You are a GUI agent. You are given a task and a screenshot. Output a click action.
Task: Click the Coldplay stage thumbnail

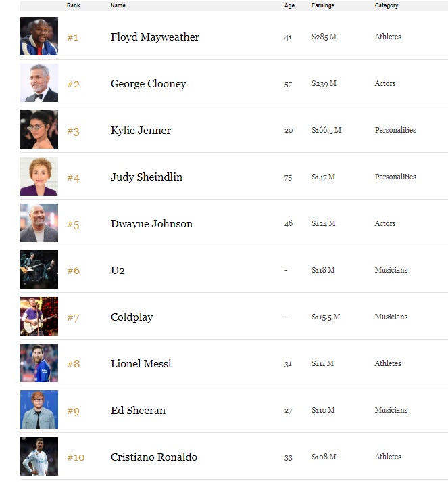coord(39,317)
